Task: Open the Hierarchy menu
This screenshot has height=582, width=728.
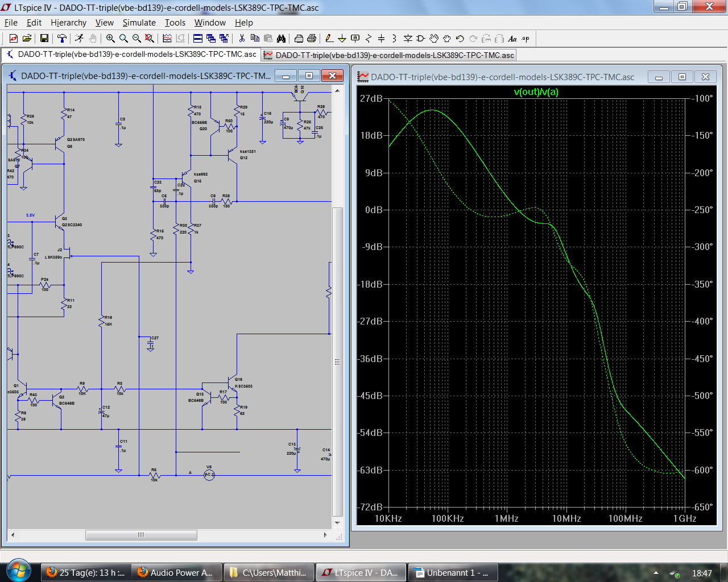Action: (68, 23)
